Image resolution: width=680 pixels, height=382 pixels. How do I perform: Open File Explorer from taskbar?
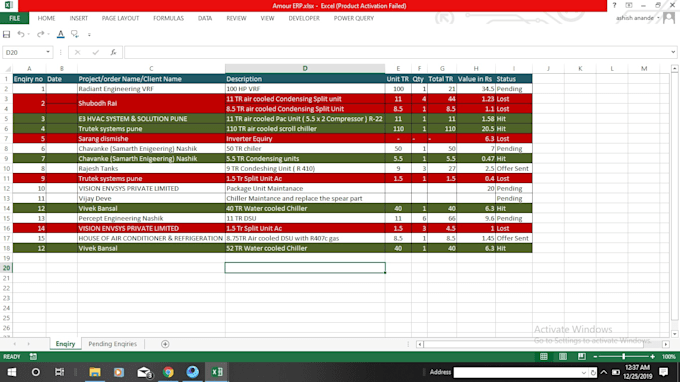(x=95, y=372)
